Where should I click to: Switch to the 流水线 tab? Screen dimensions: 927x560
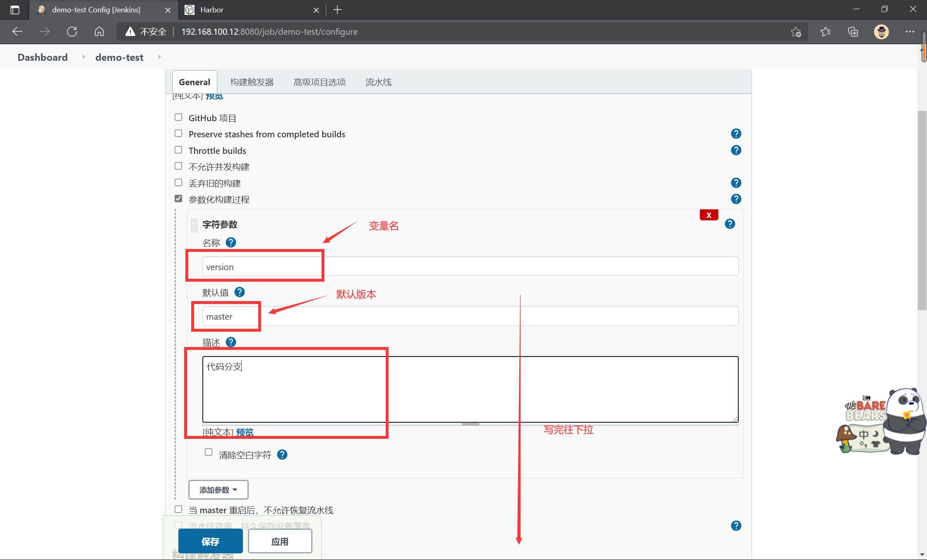coord(378,82)
